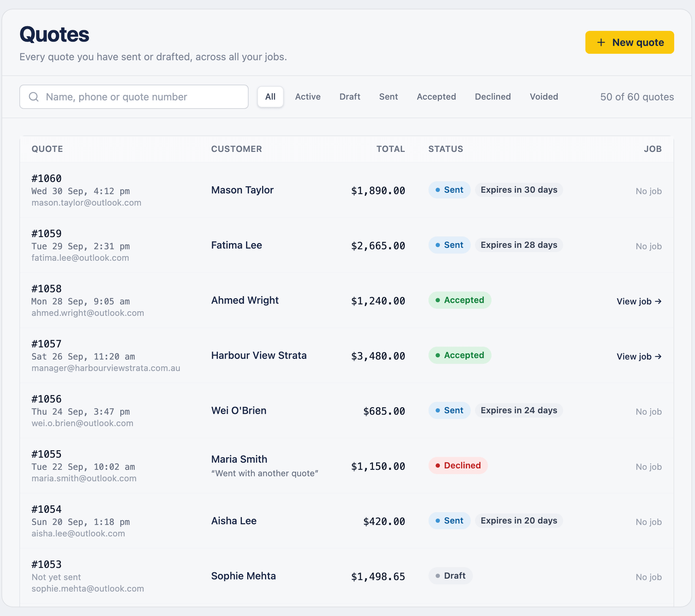Filter by Accepted quotes tab
The height and width of the screenshot is (616, 695).
436,97
